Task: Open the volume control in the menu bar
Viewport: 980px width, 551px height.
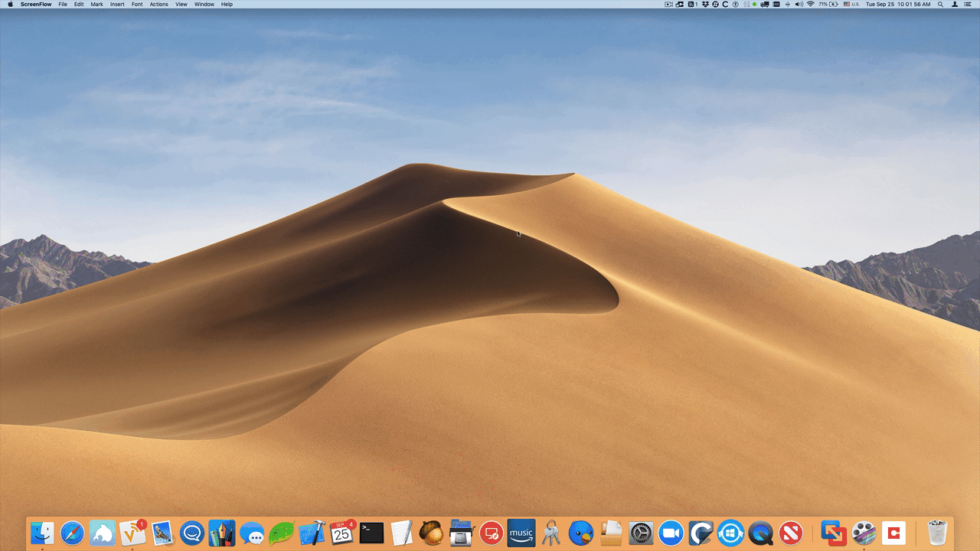Action: point(799,4)
